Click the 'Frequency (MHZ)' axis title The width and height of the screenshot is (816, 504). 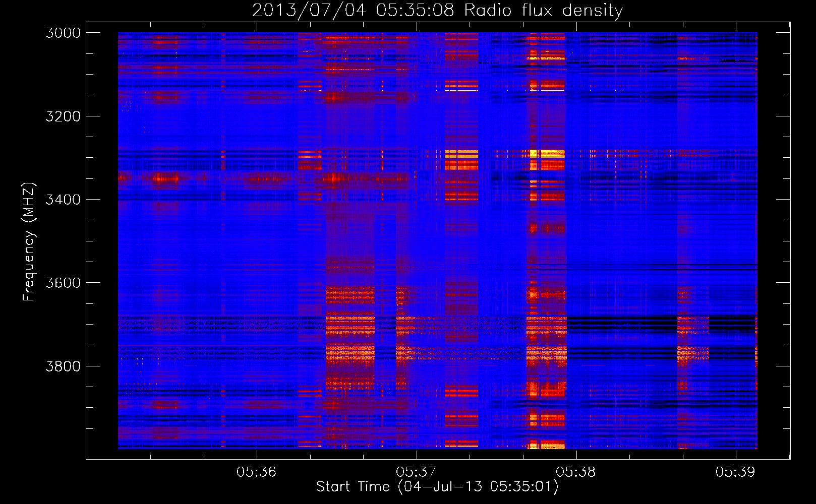[29, 242]
